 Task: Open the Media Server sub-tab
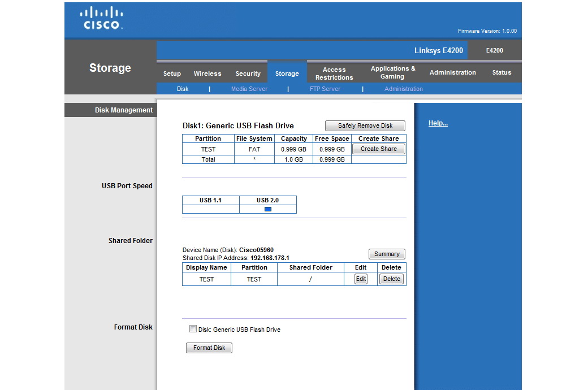point(249,89)
